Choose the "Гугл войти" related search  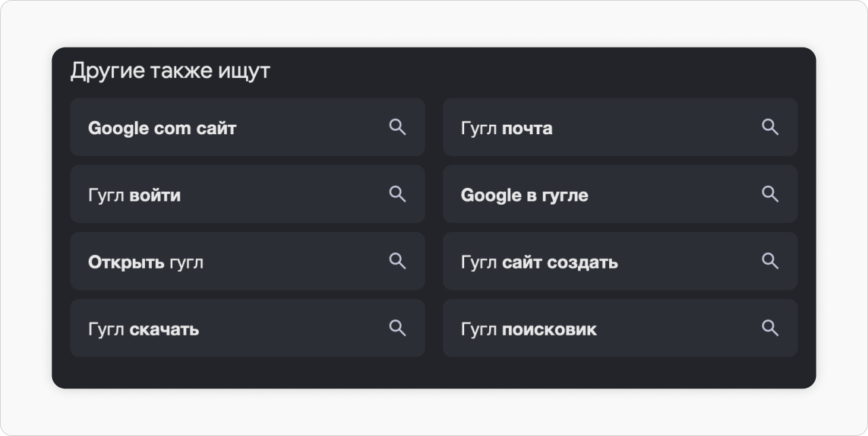tap(247, 194)
